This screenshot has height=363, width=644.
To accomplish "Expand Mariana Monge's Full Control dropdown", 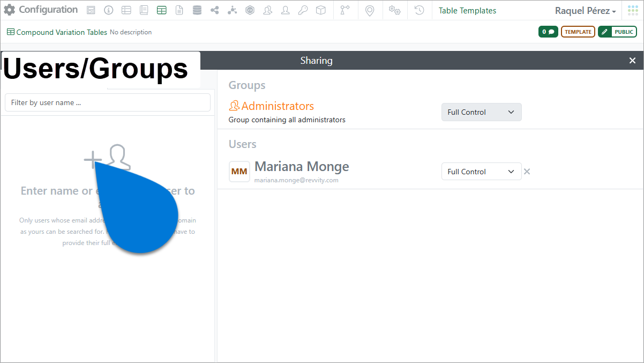I will 481,172.
